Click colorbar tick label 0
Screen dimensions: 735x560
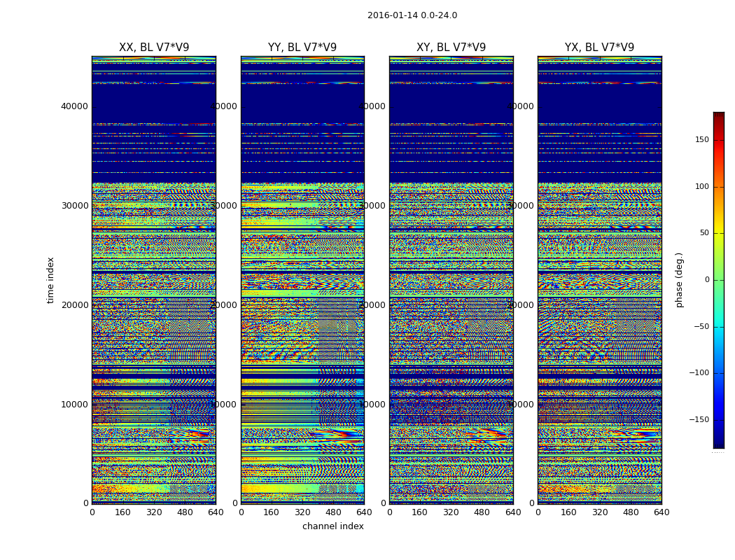(x=707, y=280)
